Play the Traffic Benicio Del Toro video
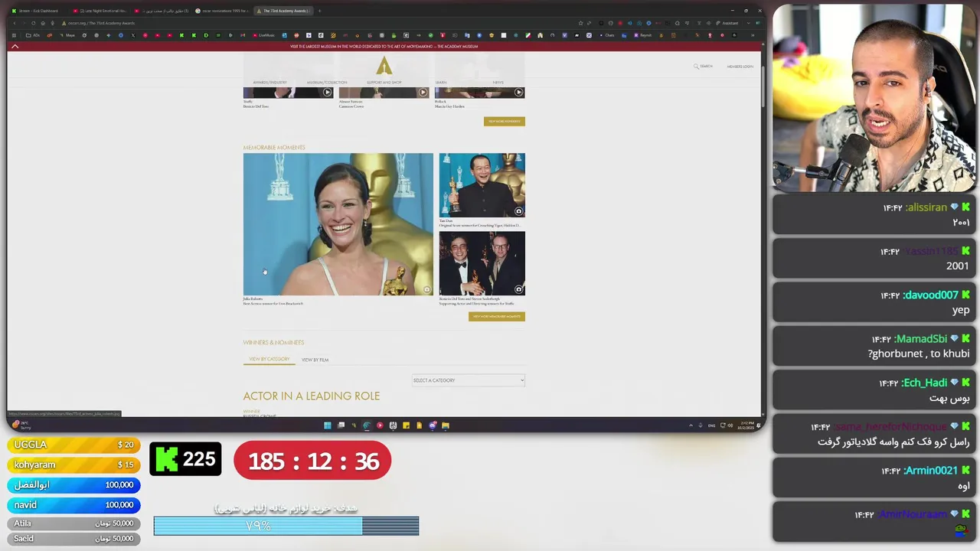980x551 pixels. click(x=327, y=93)
